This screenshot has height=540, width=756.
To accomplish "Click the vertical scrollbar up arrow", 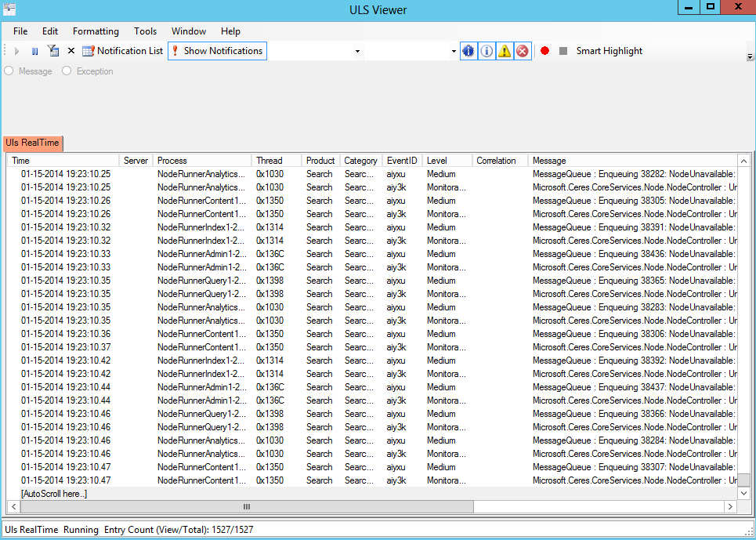I will (744, 161).
